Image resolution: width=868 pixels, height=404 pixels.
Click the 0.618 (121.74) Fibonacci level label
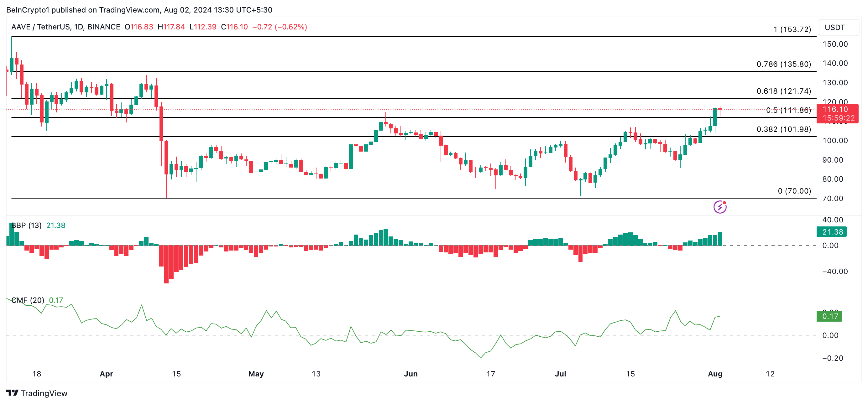[x=783, y=91]
